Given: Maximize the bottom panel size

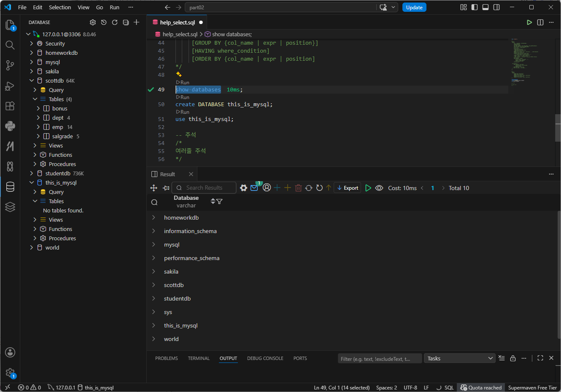Looking at the screenshot, I should point(540,358).
